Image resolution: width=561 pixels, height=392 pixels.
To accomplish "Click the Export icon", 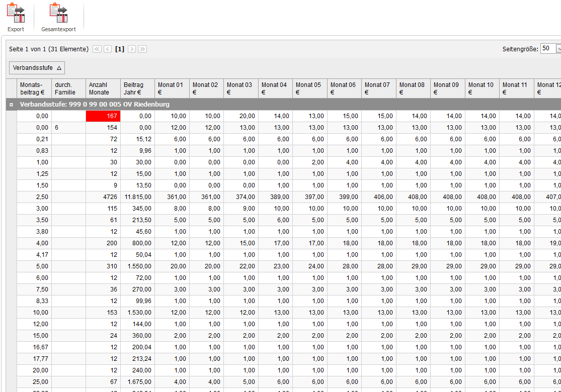I will [16, 13].
